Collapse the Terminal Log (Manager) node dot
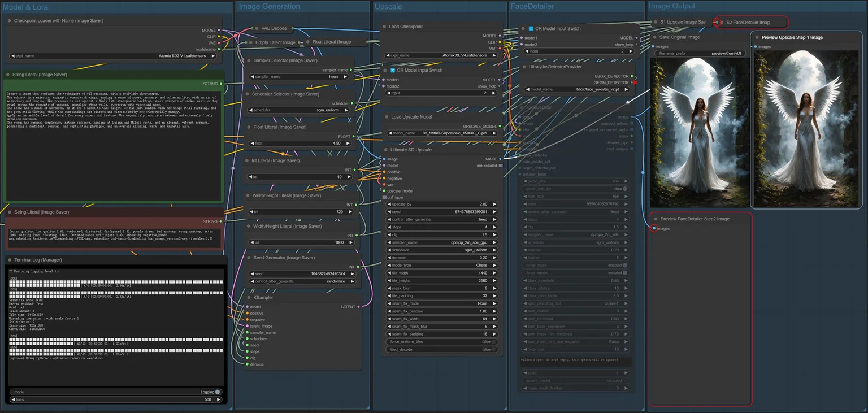 (x=10, y=260)
